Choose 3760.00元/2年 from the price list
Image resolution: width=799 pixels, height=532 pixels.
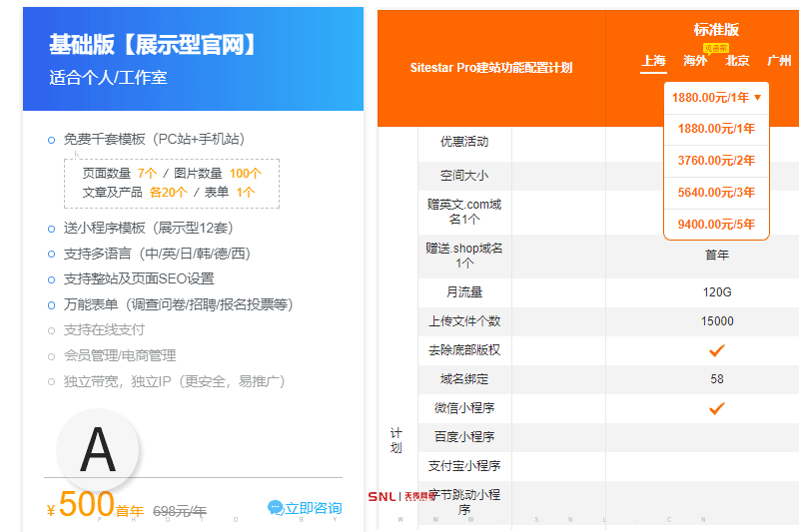716,161
